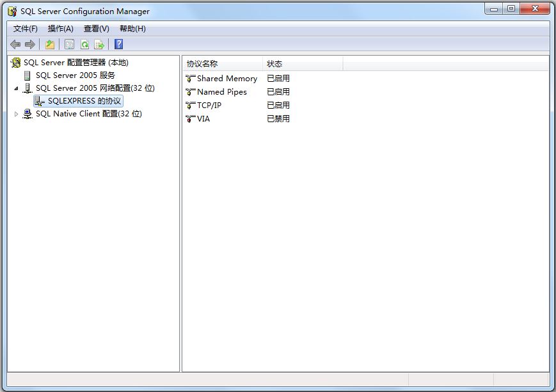Click the Export list toolbar icon
Image resolution: width=556 pixels, height=392 pixels.
(x=99, y=44)
